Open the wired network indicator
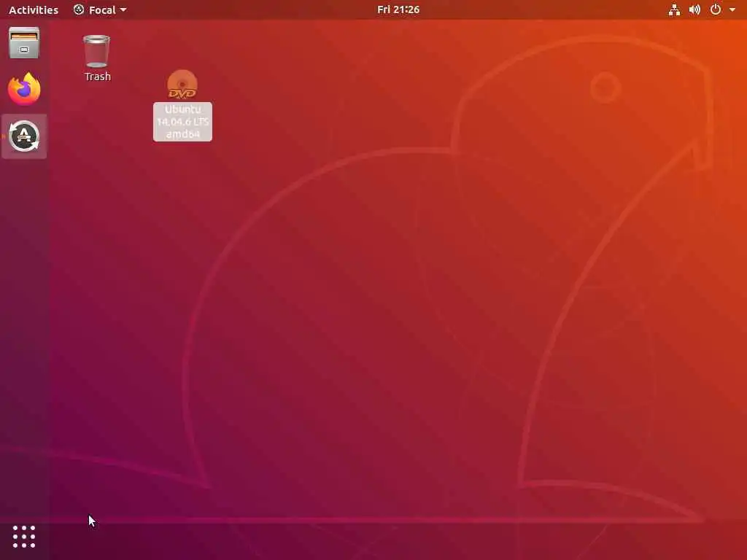This screenshot has height=560, width=747. point(674,9)
